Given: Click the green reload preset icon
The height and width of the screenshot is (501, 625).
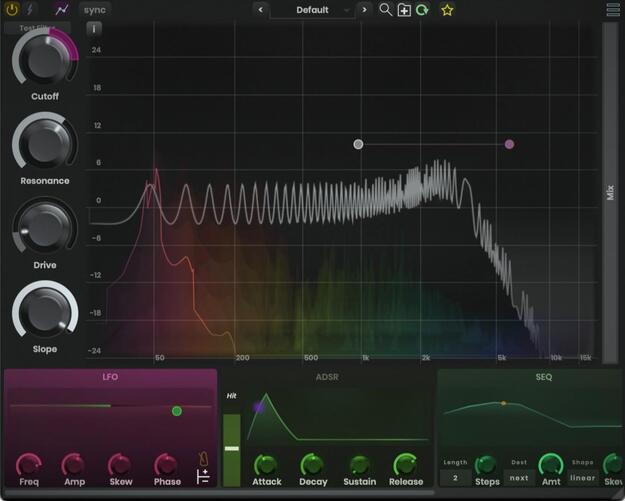Looking at the screenshot, I should tap(422, 10).
